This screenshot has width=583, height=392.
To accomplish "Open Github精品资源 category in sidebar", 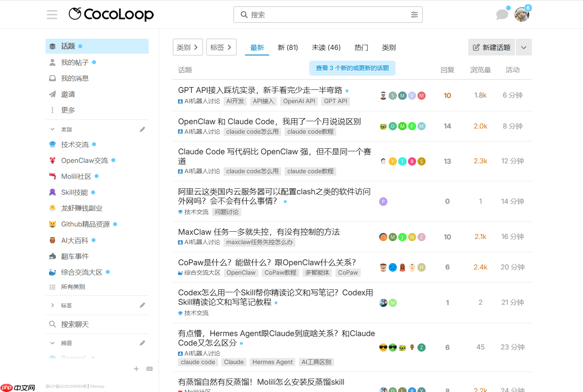I will coord(97,224).
